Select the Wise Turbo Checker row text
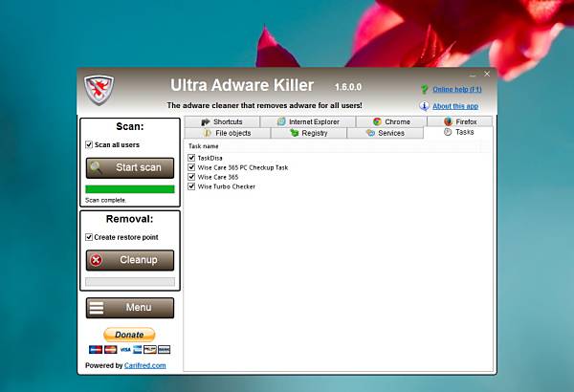 tap(226, 186)
